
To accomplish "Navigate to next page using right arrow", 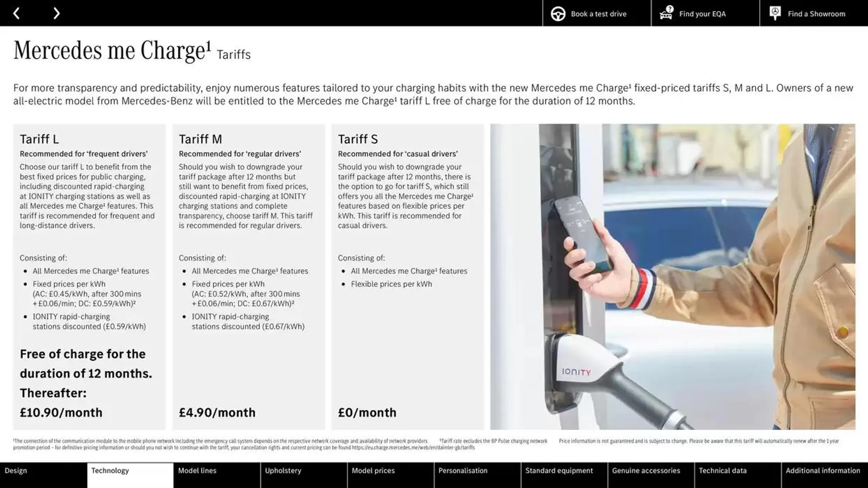I will [x=56, y=13].
